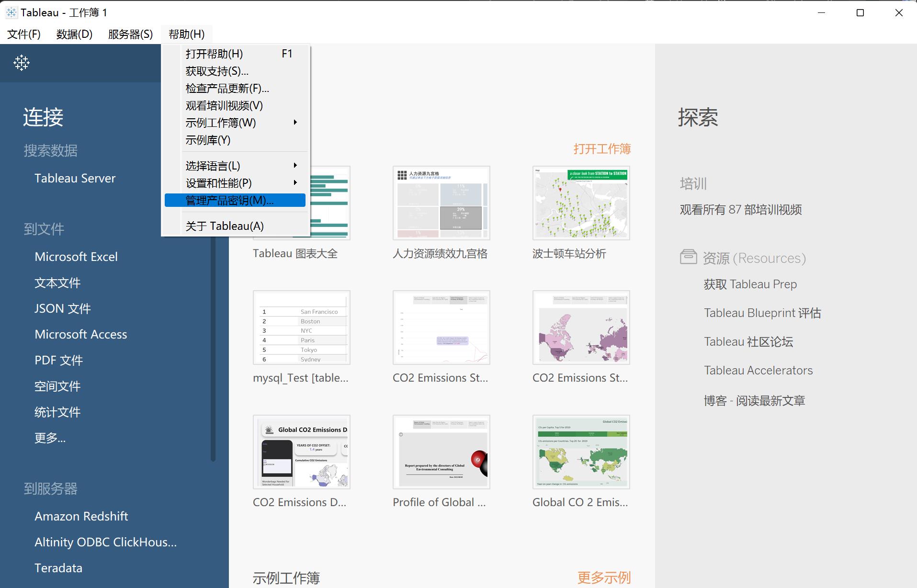Click the 培训 heading in explore pane
The width and height of the screenshot is (917, 588).
pyautogui.click(x=693, y=183)
